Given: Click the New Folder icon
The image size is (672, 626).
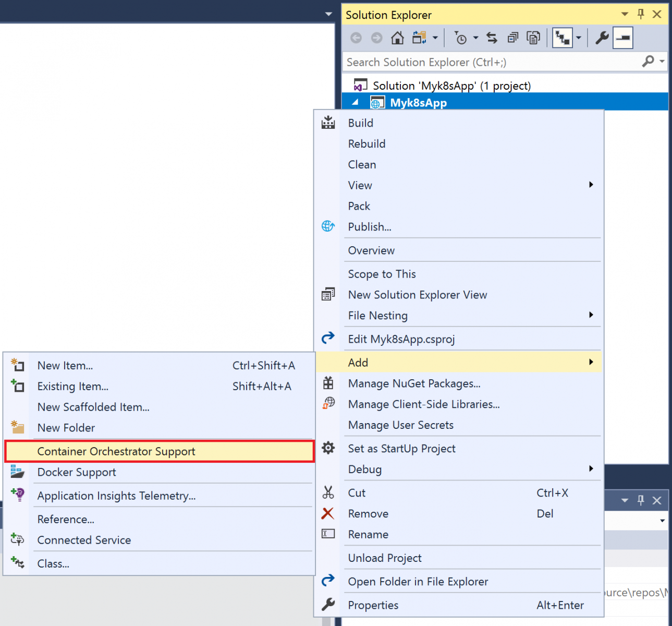Looking at the screenshot, I should pyautogui.click(x=18, y=427).
